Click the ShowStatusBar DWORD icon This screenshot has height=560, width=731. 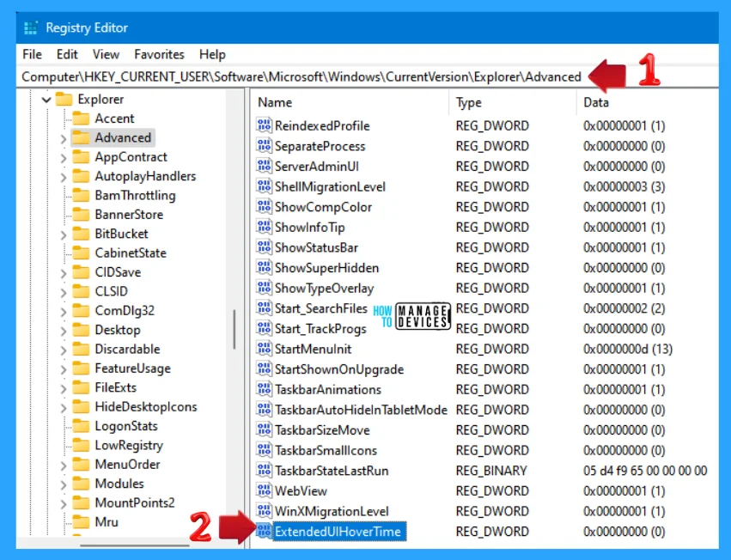(264, 247)
